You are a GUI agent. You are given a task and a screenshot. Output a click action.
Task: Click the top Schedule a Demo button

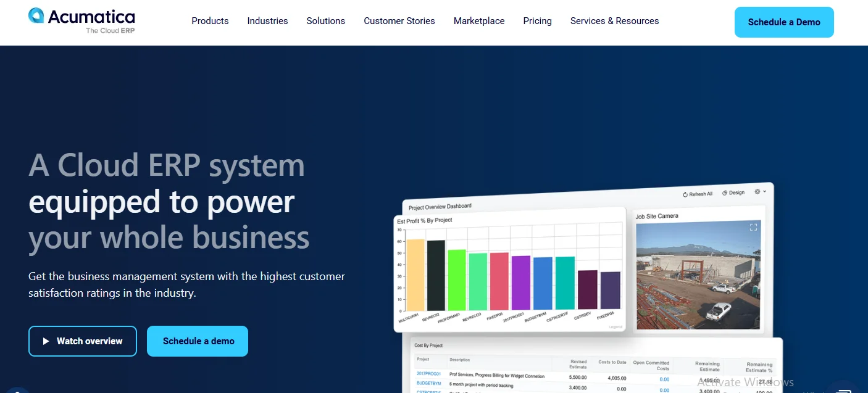(x=784, y=22)
